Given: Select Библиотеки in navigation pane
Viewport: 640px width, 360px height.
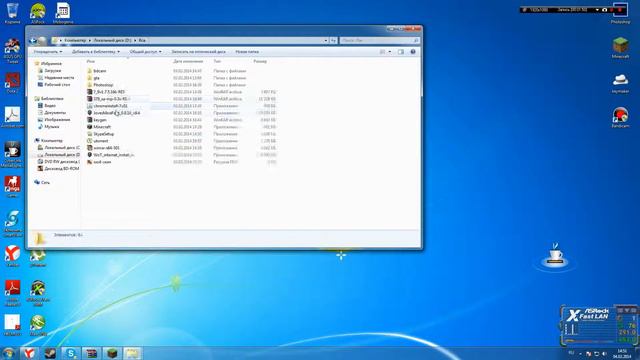Looking at the screenshot, I should point(52,98).
